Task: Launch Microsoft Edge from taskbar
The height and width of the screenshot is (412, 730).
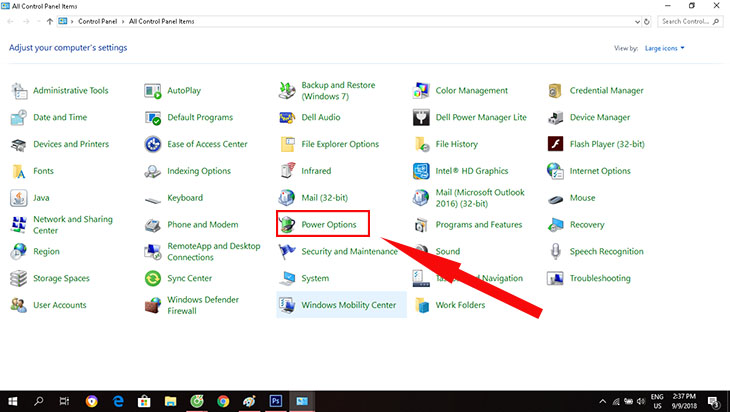Action: (x=118, y=401)
